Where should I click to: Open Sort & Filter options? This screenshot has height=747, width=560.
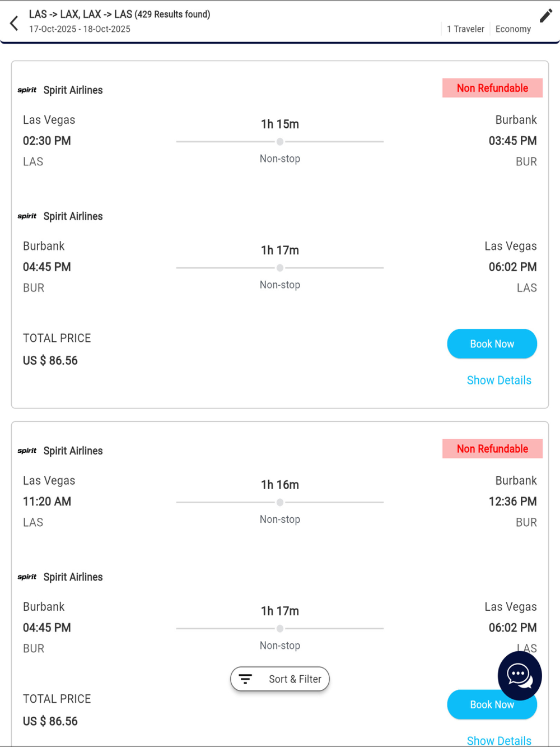pyautogui.click(x=280, y=679)
